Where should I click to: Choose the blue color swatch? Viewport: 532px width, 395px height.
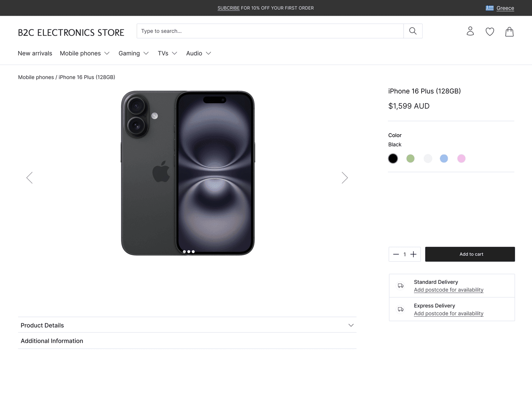pos(444,158)
